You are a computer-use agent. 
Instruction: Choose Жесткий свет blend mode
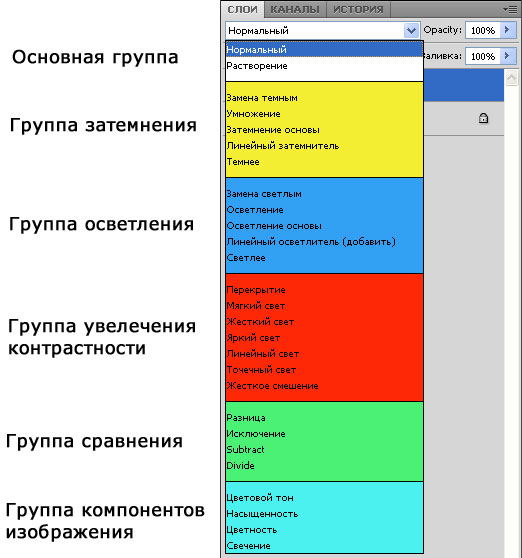click(x=324, y=322)
